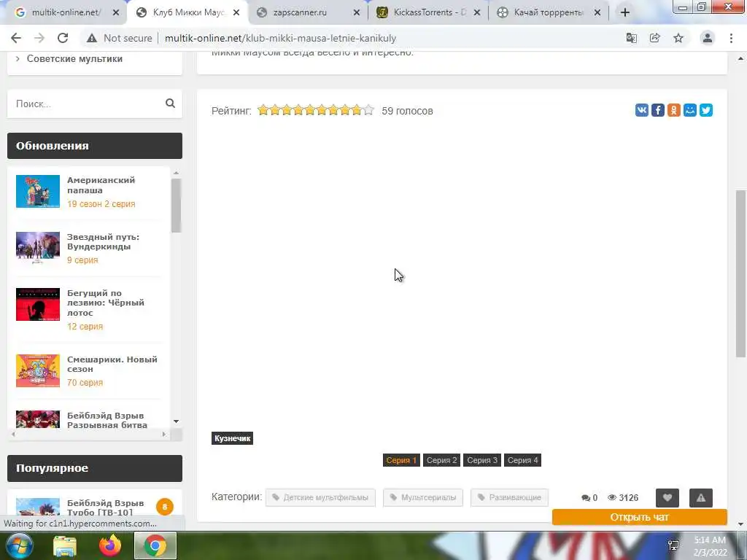
Task: Click Смешарики thumbnail image
Action: pyautogui.click(x=38, y=370)
